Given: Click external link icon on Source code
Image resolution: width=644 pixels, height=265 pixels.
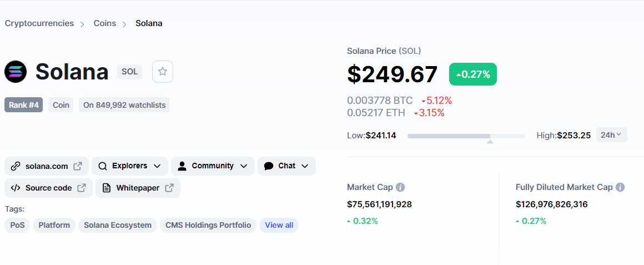Looking at the screenshot, I should click(x=82, y=188).
